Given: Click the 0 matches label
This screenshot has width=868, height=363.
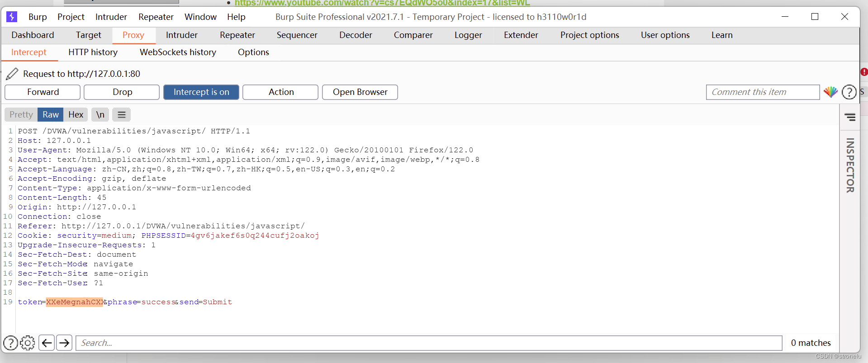Looking at the screenshot, I should (811, 343).
